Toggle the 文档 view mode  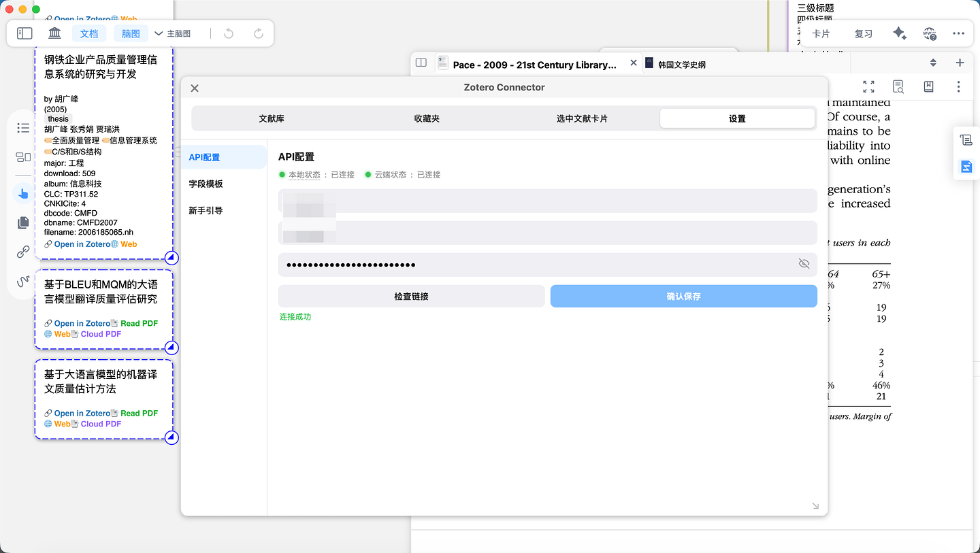point(89,33)
